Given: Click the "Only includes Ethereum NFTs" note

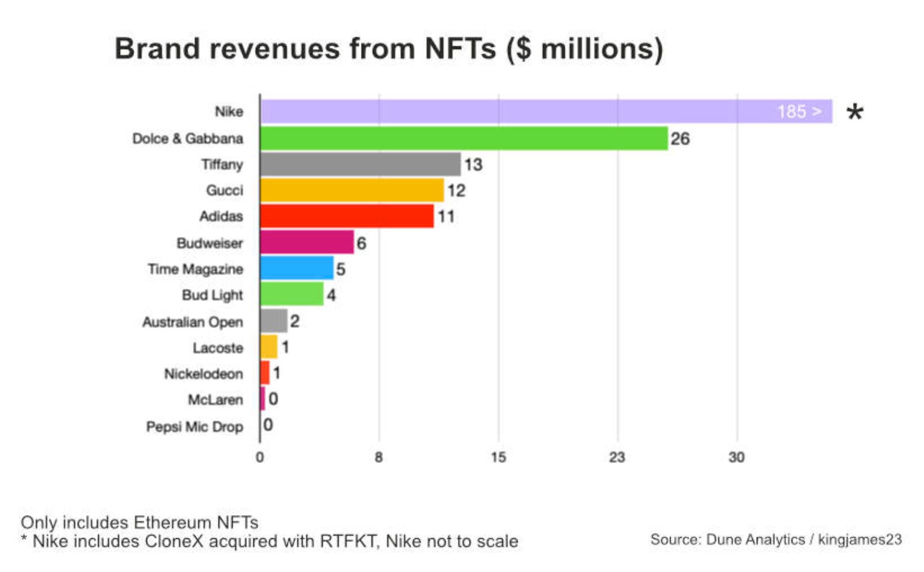Looking at the screenshot, I should click(x=139, y=523).
